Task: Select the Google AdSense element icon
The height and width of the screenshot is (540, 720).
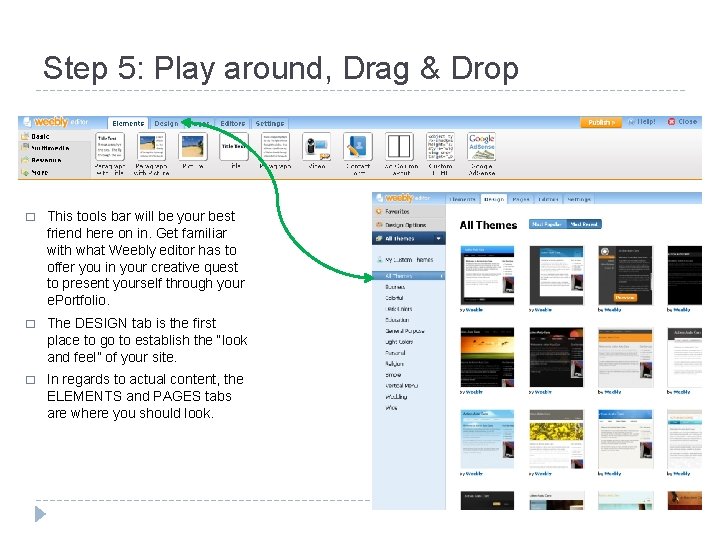Action: click(x=482, y=147)
